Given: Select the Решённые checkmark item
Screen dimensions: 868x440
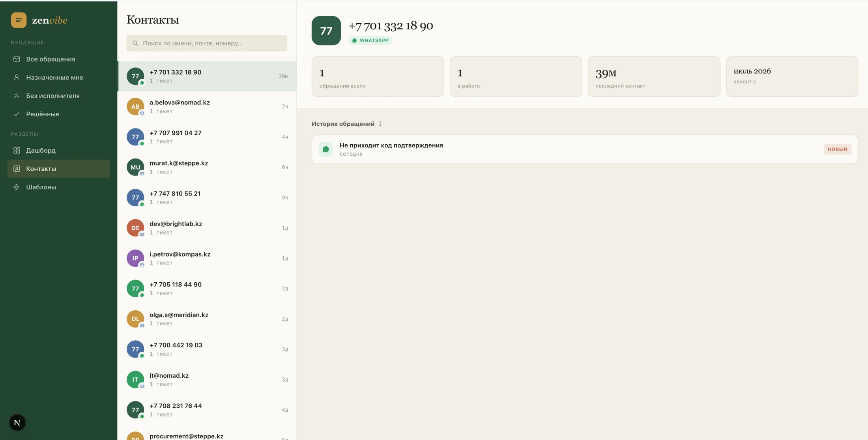Looking at the screenshot, I should [x=58, y=114].
